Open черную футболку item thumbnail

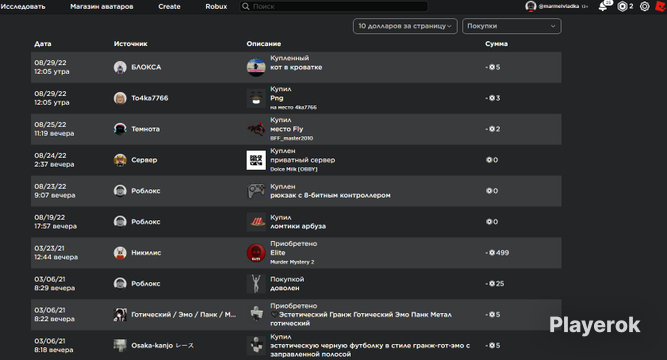click(256, 346)
